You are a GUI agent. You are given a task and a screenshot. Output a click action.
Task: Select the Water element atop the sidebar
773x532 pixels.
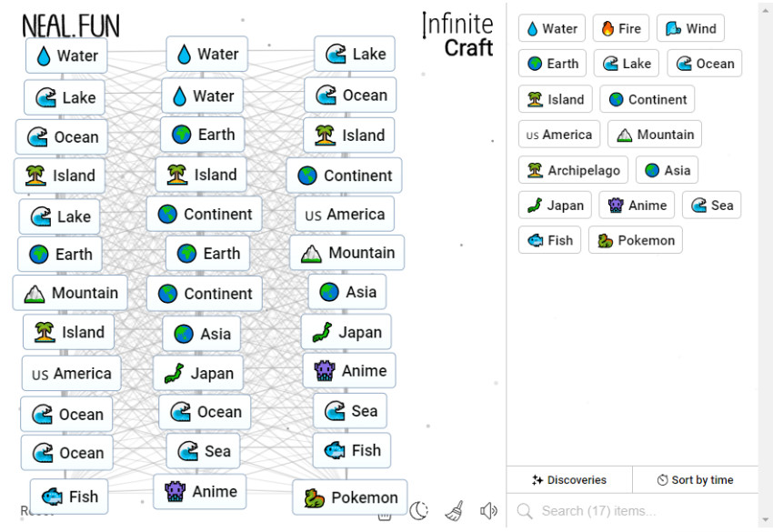click(x=551, y=28)
